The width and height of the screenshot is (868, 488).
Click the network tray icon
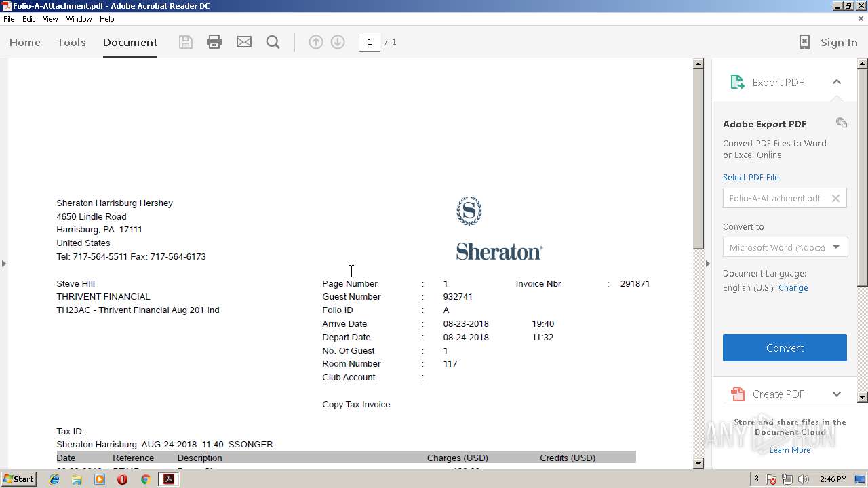coord(787,479)
